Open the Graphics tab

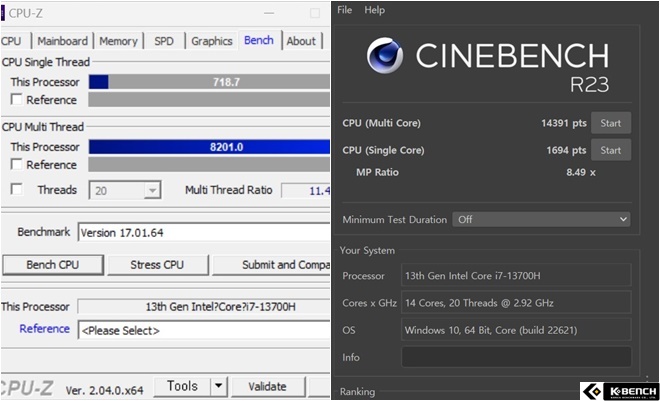pos(212,41)
